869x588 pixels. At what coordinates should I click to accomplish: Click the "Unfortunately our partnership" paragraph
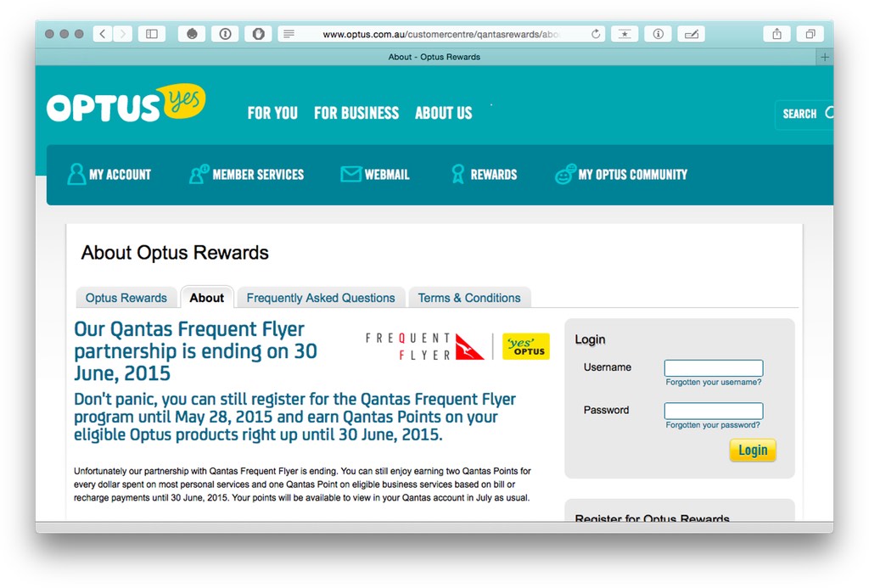302,484
